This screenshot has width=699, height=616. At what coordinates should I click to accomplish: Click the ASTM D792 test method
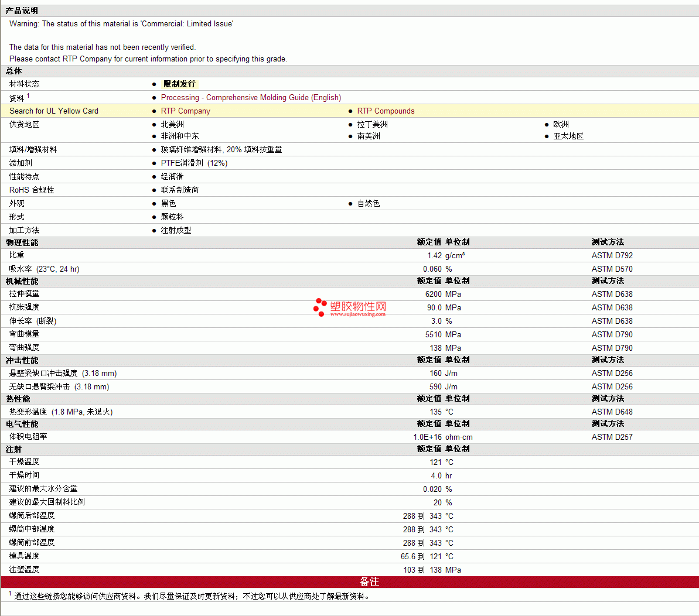(x=612, y=255)
